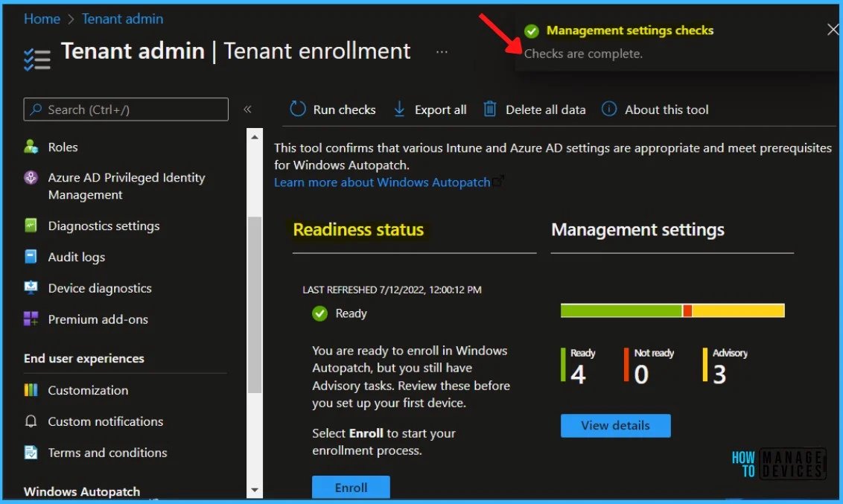This screenshot has width=843, height=504.
Task: Click the End user experiences section header
Action: [84, 358]
